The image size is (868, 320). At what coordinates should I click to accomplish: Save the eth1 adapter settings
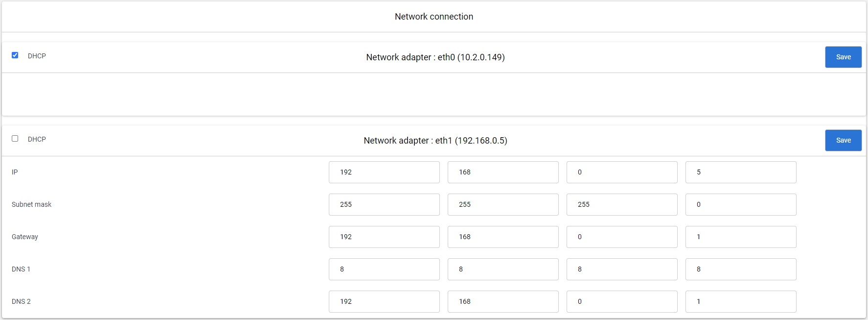[x=843, y=140]
